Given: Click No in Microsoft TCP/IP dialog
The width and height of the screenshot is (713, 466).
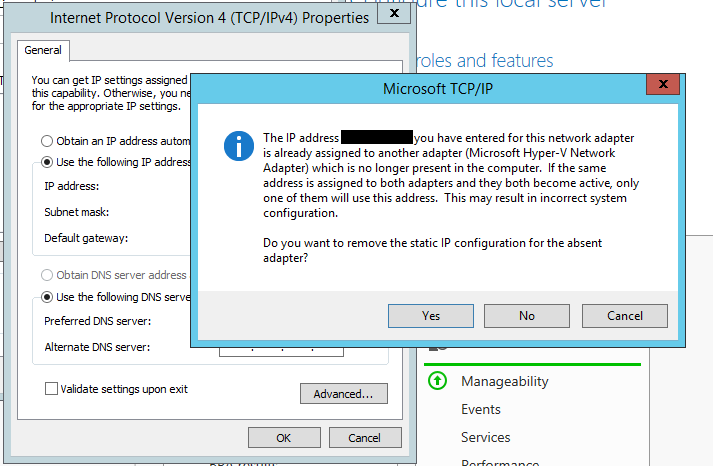Looking at the screenshot, I should click(x=527, y=316).
